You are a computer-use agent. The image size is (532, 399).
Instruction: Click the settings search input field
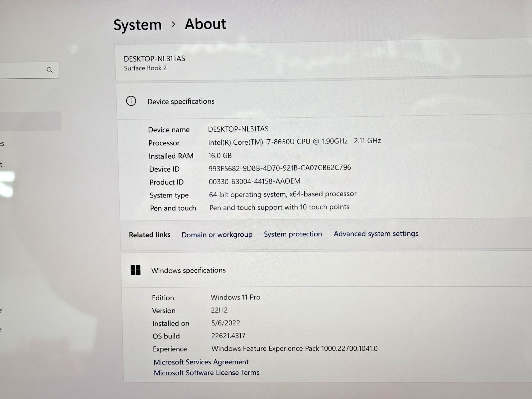(29, 70)
